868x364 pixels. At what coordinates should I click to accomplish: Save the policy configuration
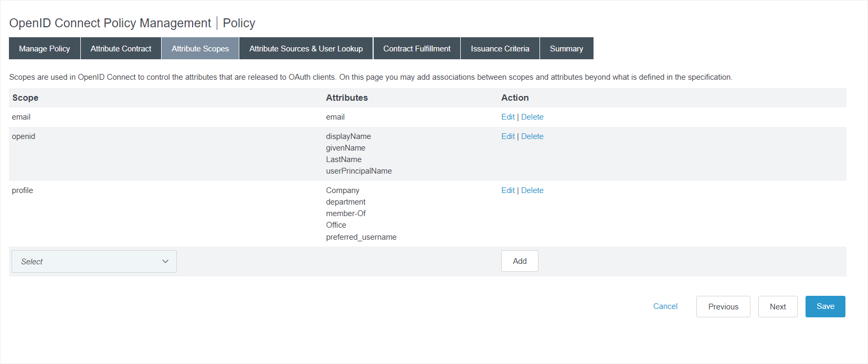(x=825, y=306)
